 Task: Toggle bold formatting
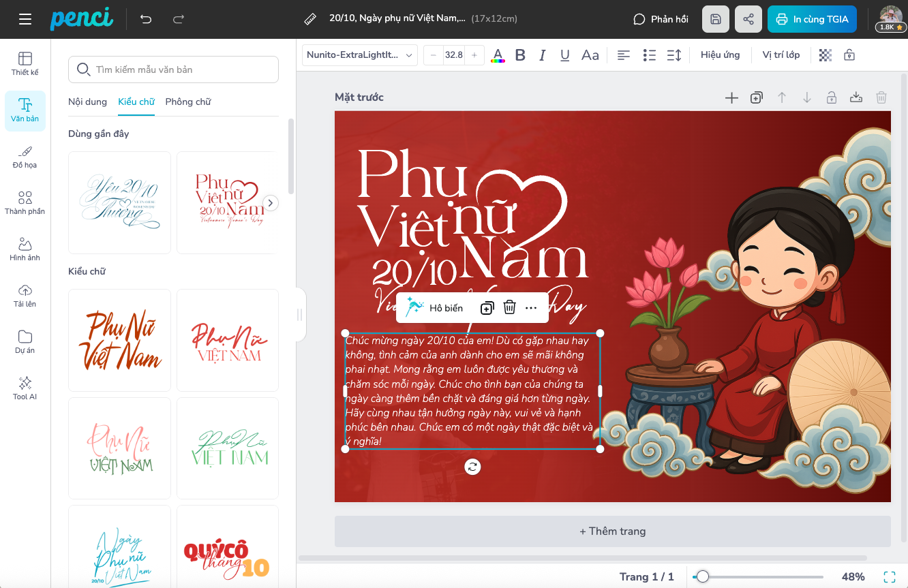point(520,55)
